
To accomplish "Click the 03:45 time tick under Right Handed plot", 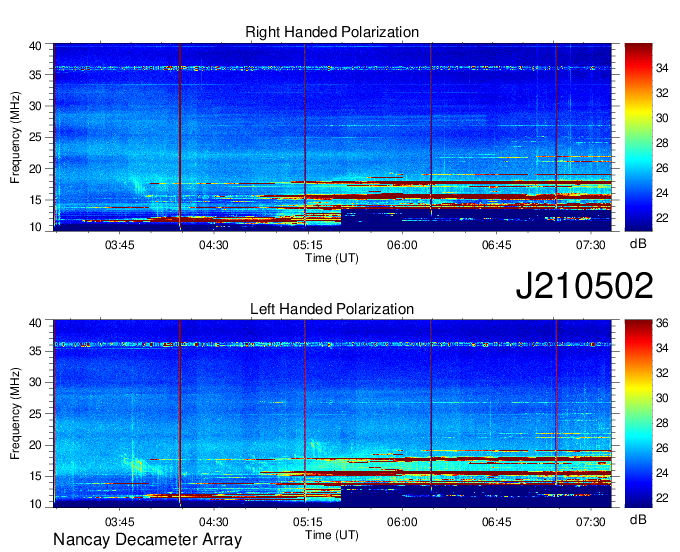I will pos(119,245).
